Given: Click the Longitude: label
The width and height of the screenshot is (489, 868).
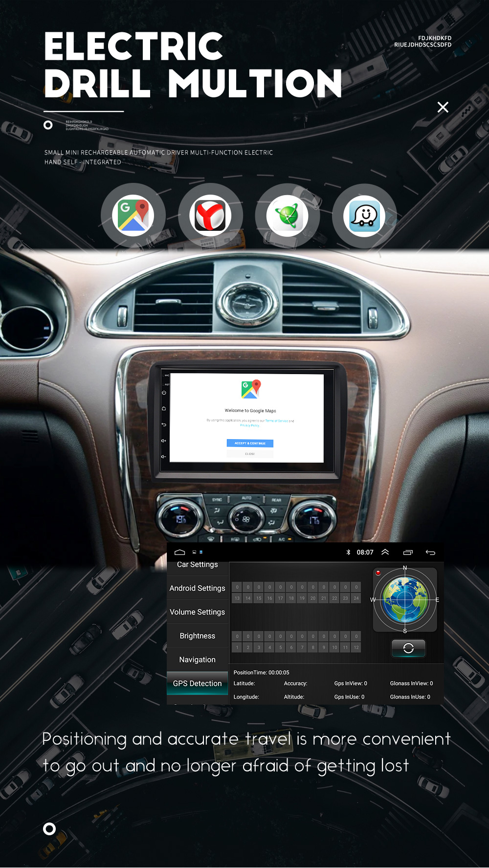Looking at the screenshot, I should coord(246,697).
